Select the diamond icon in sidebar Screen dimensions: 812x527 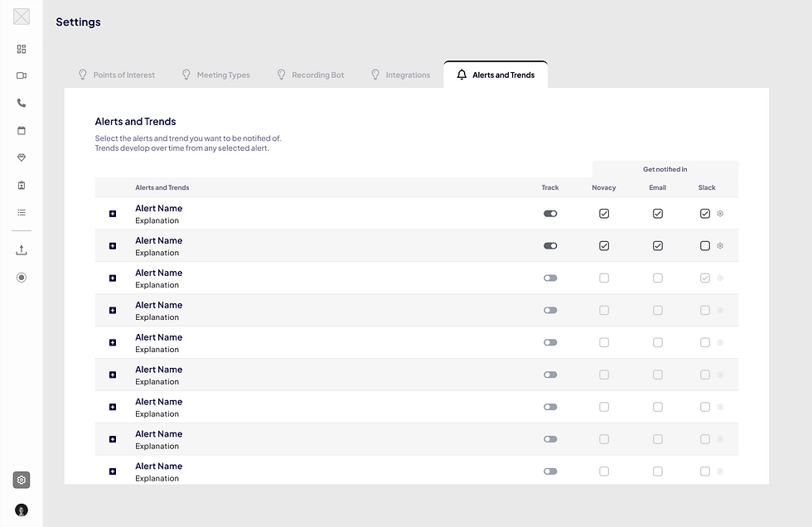tap(22, 157)
